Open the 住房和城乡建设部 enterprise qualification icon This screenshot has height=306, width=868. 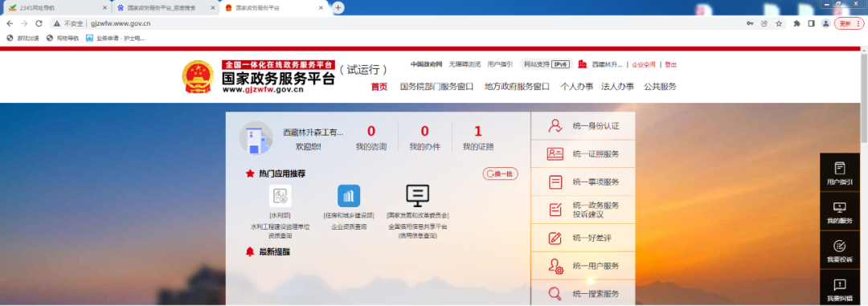click(x=349, y=196)
